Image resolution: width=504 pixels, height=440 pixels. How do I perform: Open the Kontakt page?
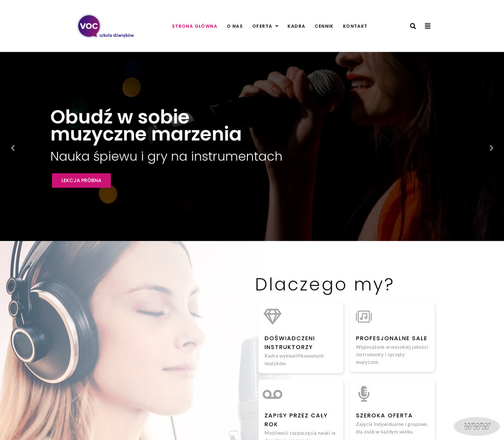coord(355,26)
